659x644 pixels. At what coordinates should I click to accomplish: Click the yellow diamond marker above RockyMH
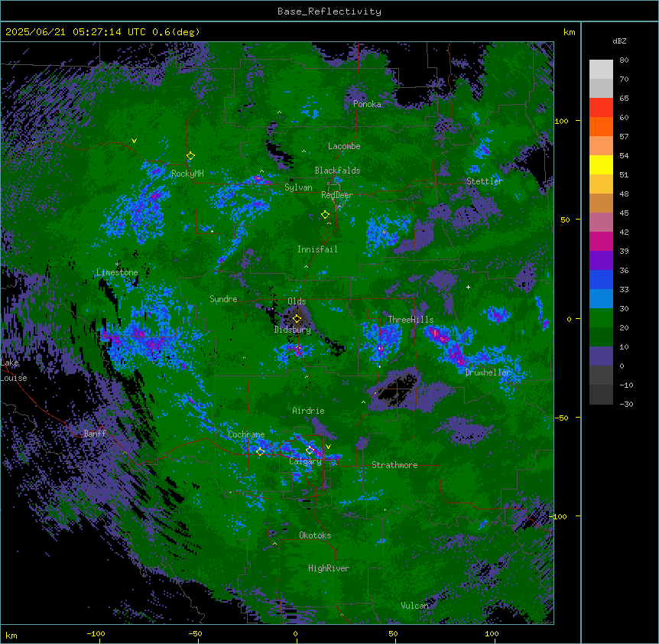(190, 156)
